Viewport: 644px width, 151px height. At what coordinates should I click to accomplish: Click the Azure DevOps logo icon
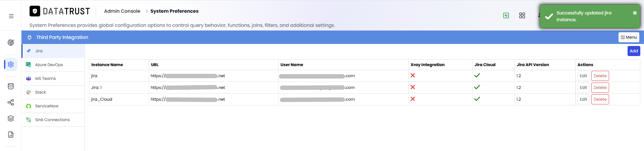29,65
